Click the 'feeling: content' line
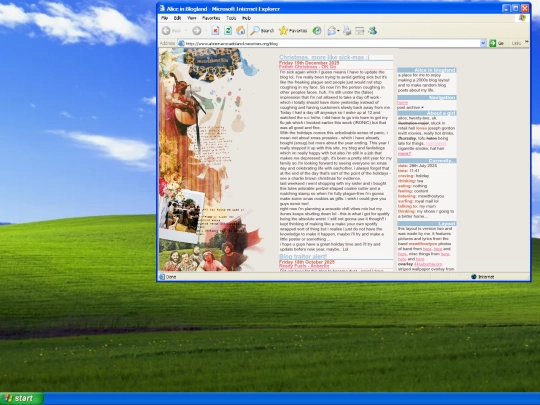 [x=413, y=191]
